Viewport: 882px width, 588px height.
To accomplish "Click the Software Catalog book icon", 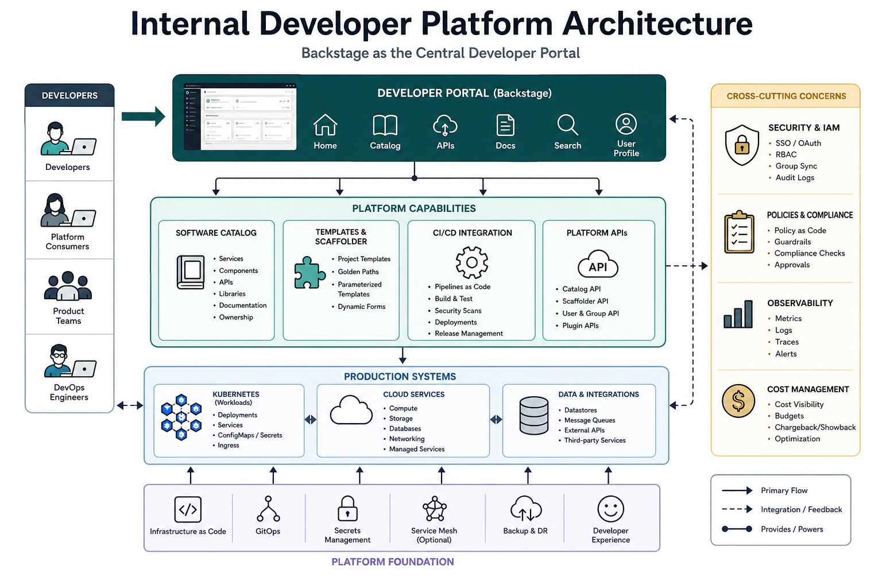I will pos(190,272).
